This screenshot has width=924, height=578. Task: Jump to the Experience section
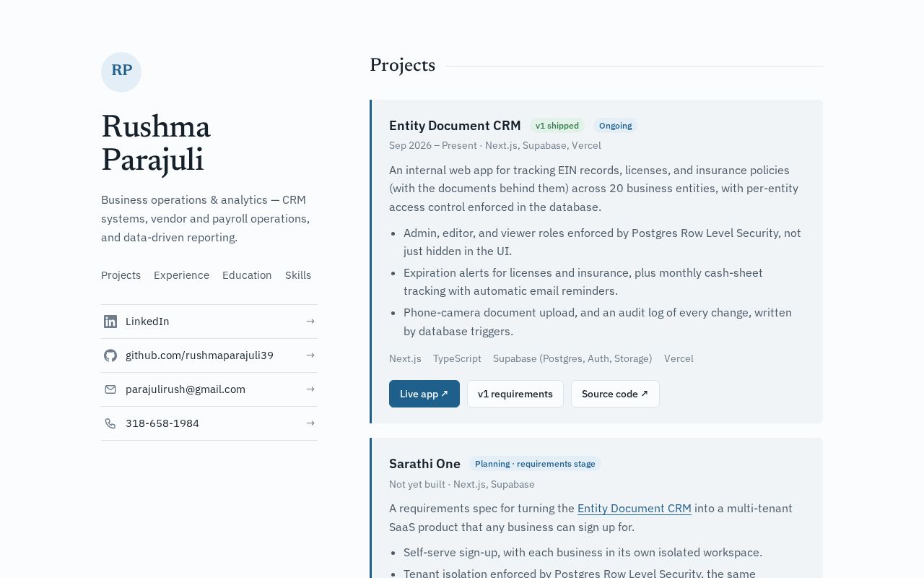click(181, 275)
